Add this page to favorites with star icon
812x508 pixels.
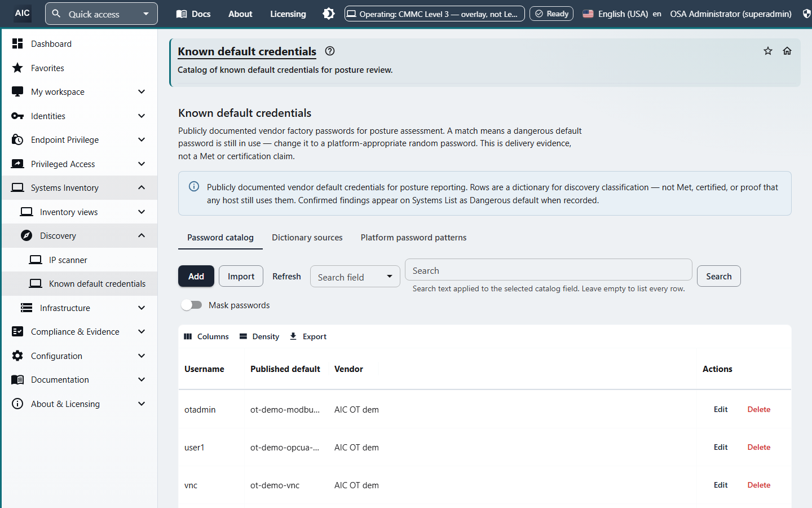768,51
